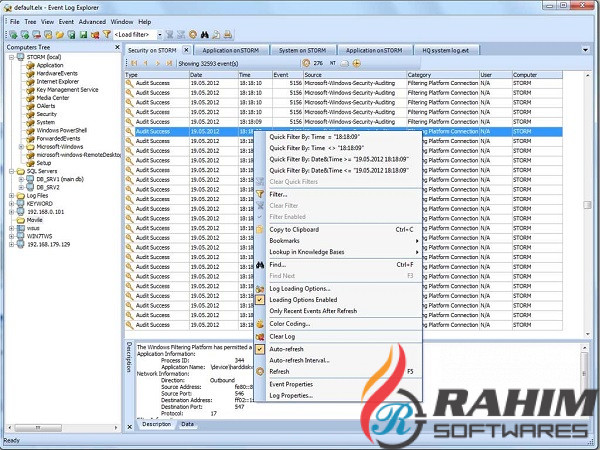Click the Computers Tree horizontal scrollbar thumb
This screenshot has height=450, width=600.
point(38,427)
